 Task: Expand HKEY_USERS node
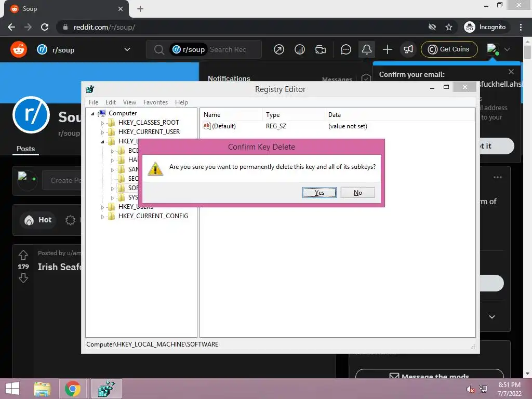[102, 207]
